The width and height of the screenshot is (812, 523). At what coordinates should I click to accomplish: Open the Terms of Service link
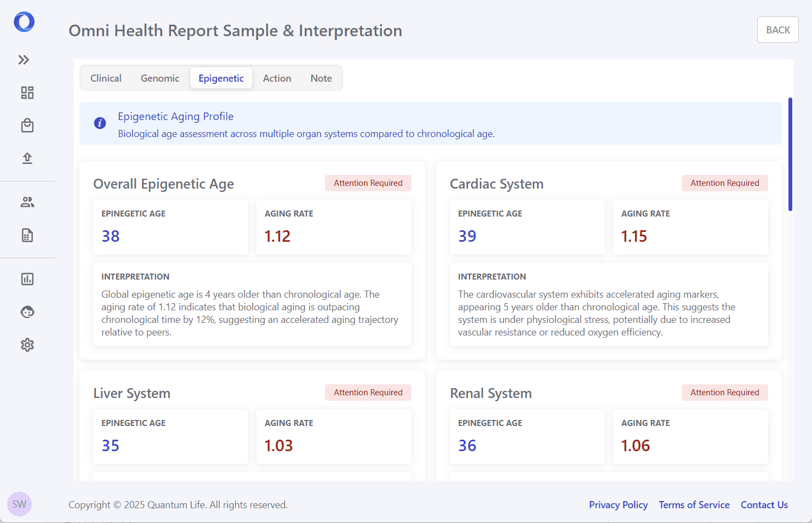[694, 505]
